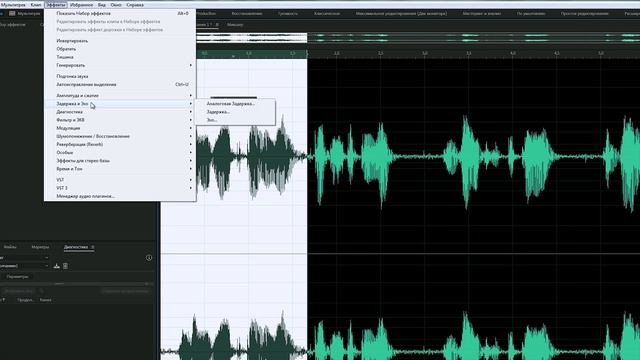640x360 pixels.
Task: Click the overview waveform navigator
Action: pyautogui.click(x=418, y=38)
